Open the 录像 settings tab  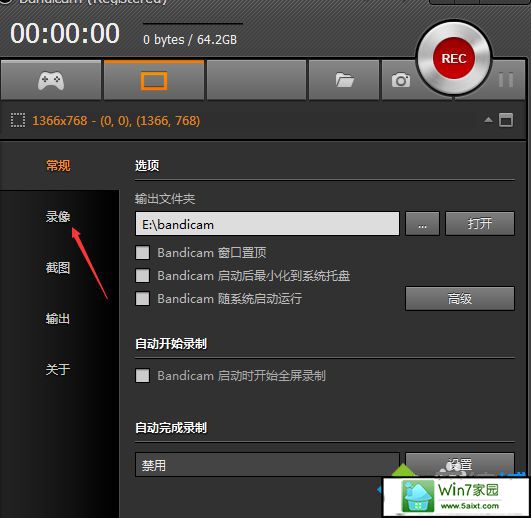(58, 217)
